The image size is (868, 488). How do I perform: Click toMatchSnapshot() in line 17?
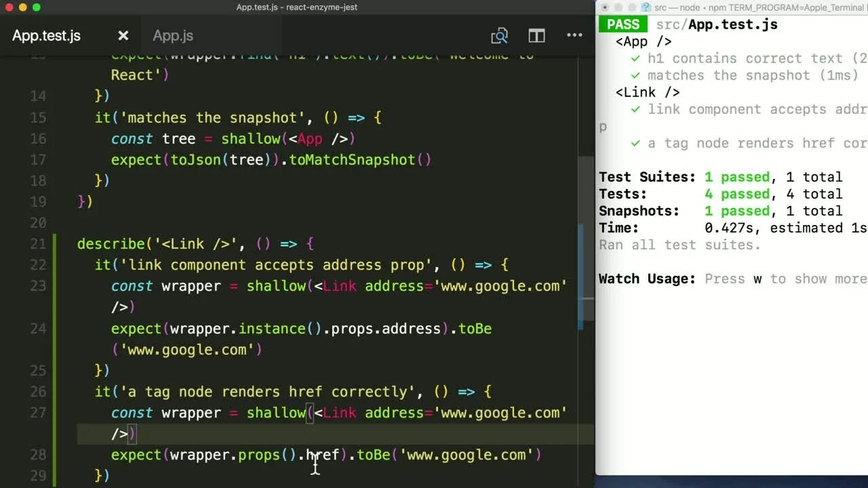360,160
